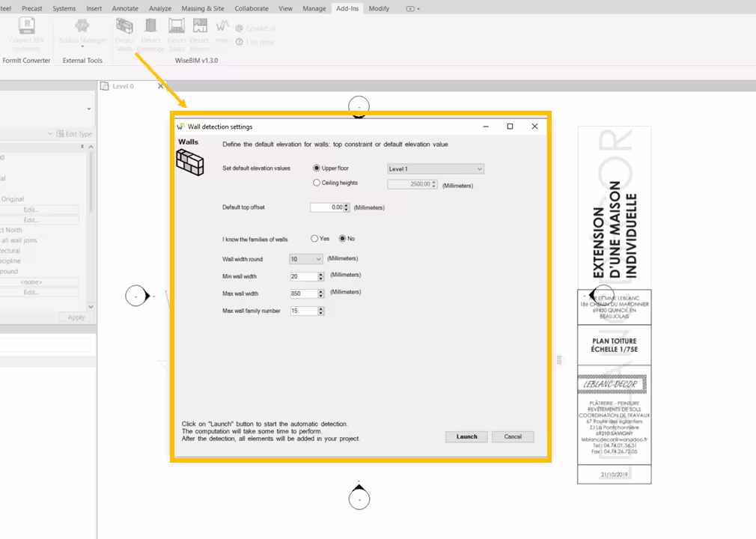Click the brick wall icon under Walls
The height and width of the screenshot is (539, 756).
(190, 162)
